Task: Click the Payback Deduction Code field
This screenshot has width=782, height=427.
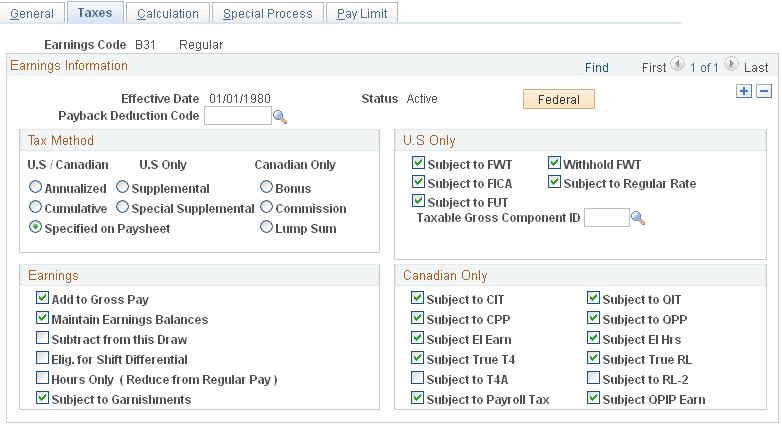Action: click(237, 116)
